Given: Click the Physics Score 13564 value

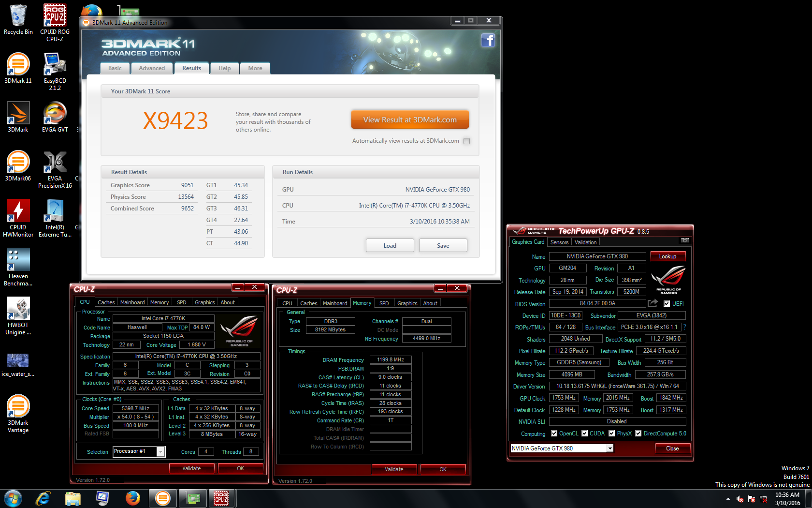Looking at the screenshot, I should coord(186,197).
